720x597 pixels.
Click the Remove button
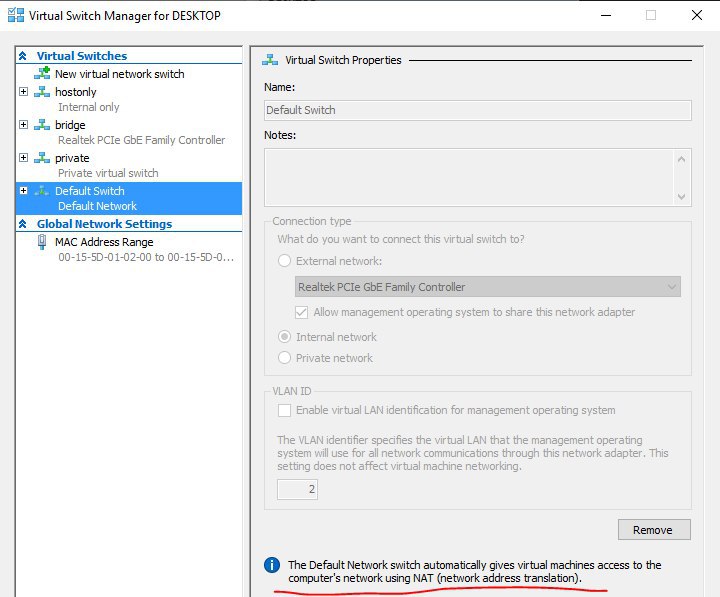pos(654,530)
